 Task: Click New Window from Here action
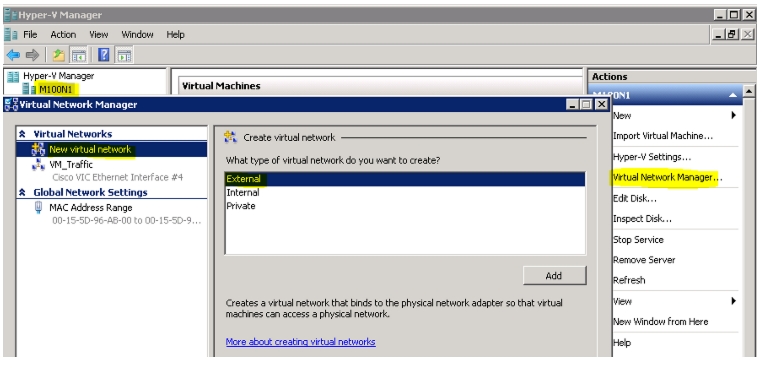(x=660, y=322)
